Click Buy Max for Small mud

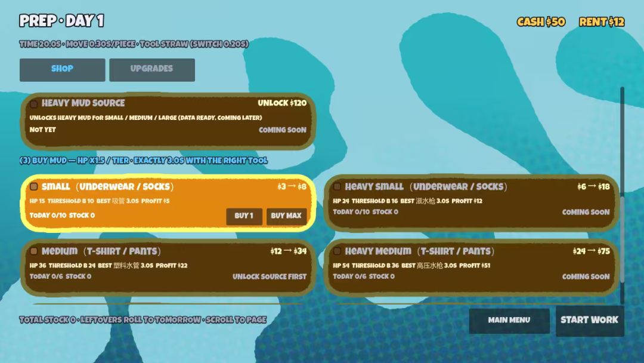[286, 216]
